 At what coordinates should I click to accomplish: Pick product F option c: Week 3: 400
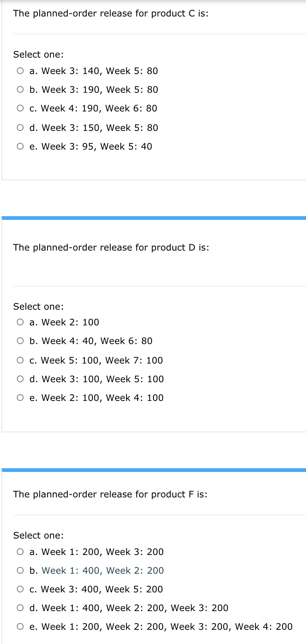click(20, 589)
